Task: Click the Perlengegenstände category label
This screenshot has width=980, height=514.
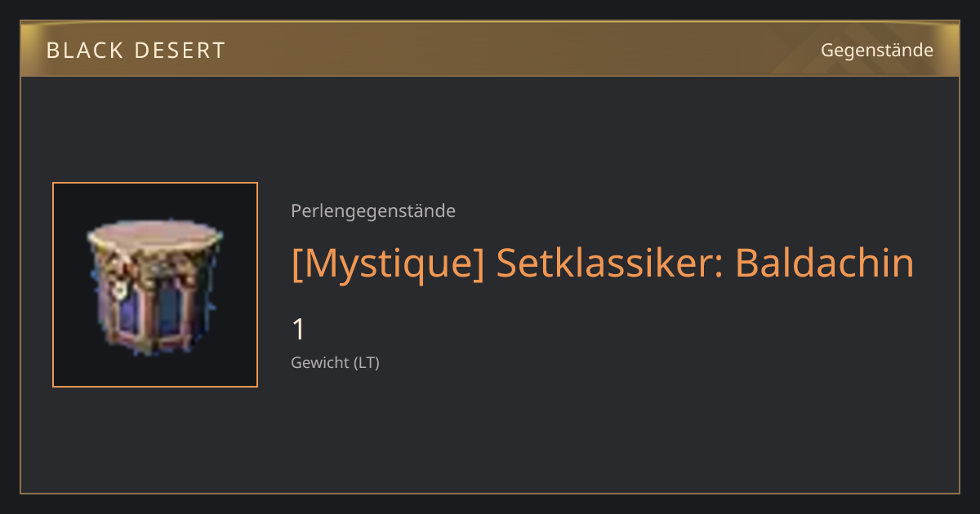Action: tap(373, 211)
